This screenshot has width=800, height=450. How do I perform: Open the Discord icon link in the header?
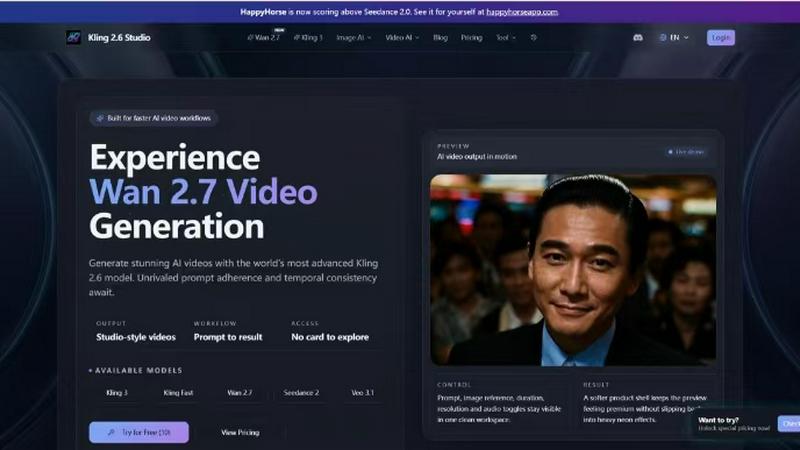point(638,38)
